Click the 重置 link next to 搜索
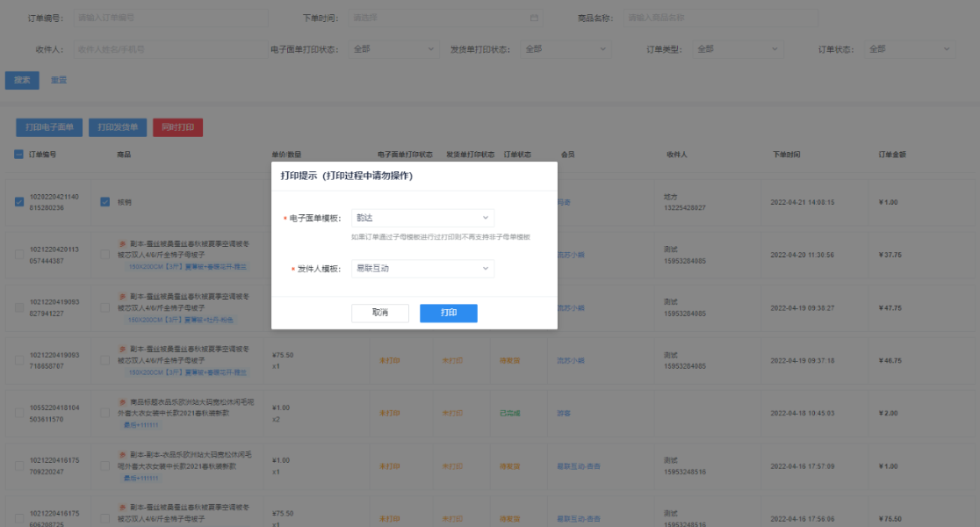This screenshot has width=980, height=527. [59, 80]
